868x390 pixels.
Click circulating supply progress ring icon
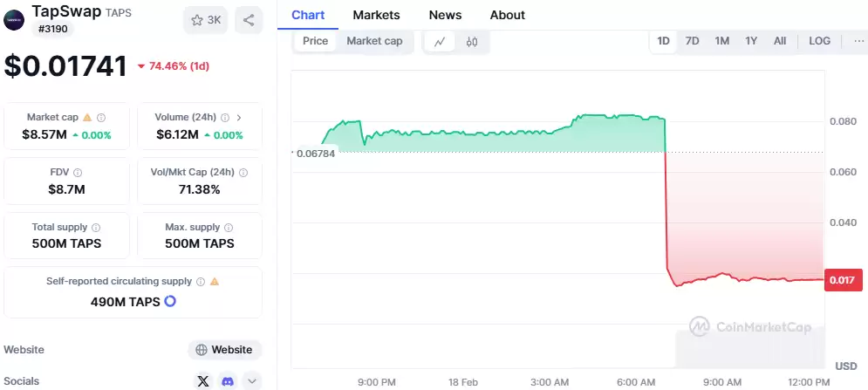tap(170, 301)
